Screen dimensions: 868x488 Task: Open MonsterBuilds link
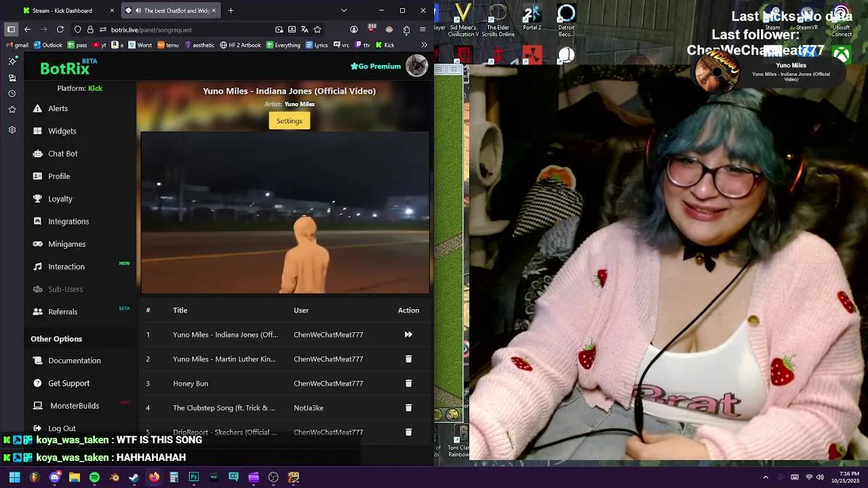(x=74, y=405)
